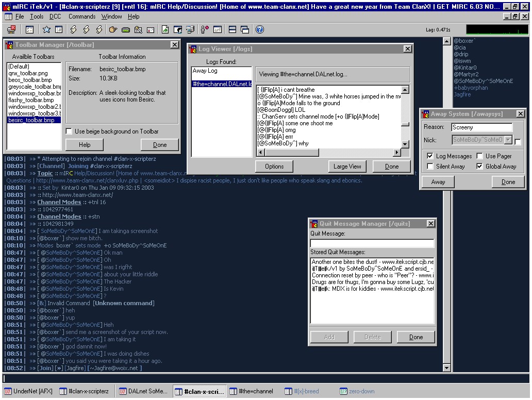Image resolution: width=532 pixels, height=400 pixels.
Task: Open the File menu
Action: click(20, 16)
